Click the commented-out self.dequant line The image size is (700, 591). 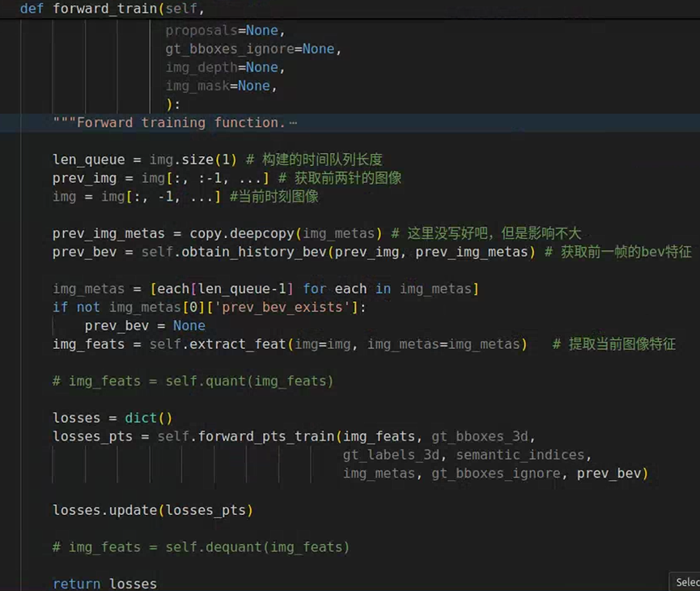point(201,547)
